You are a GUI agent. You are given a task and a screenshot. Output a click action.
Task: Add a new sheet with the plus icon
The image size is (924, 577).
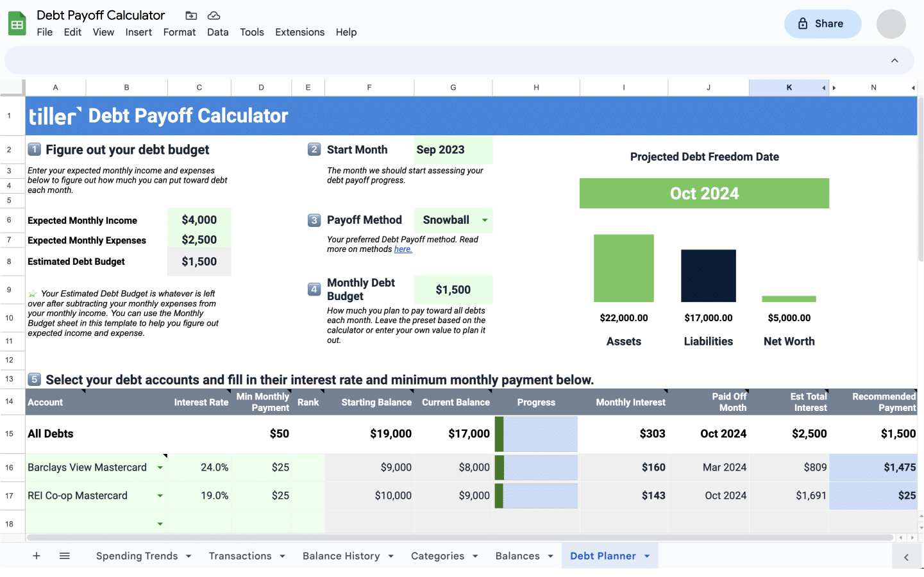tap(36, 556)
